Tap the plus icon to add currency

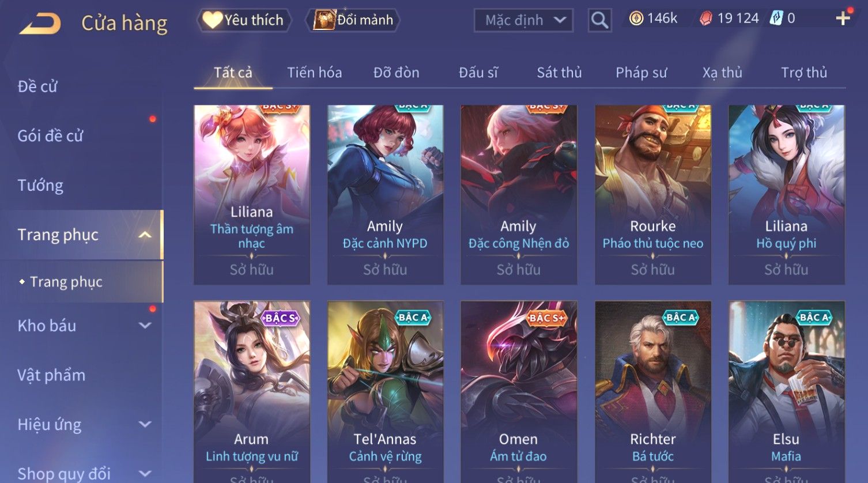pyautogui.click(x=843, y=18)
